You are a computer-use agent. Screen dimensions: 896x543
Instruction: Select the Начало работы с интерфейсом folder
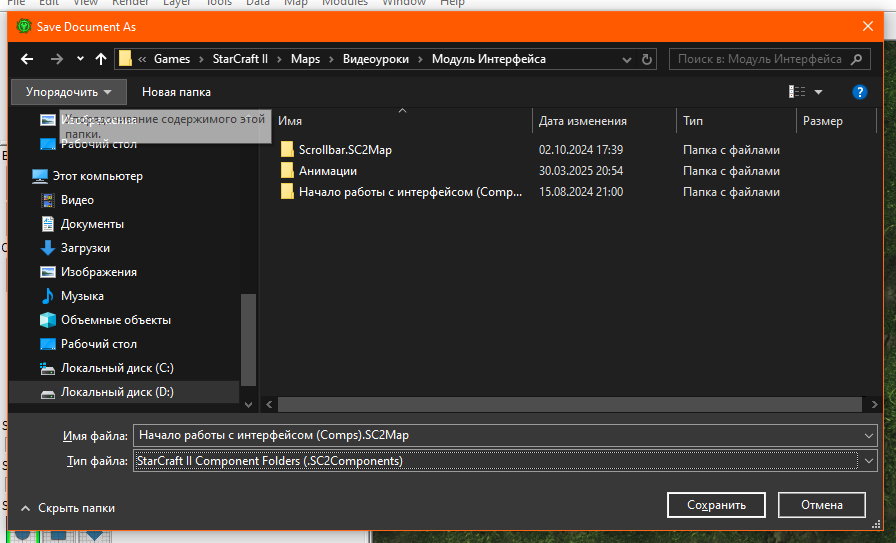point(410,192)
